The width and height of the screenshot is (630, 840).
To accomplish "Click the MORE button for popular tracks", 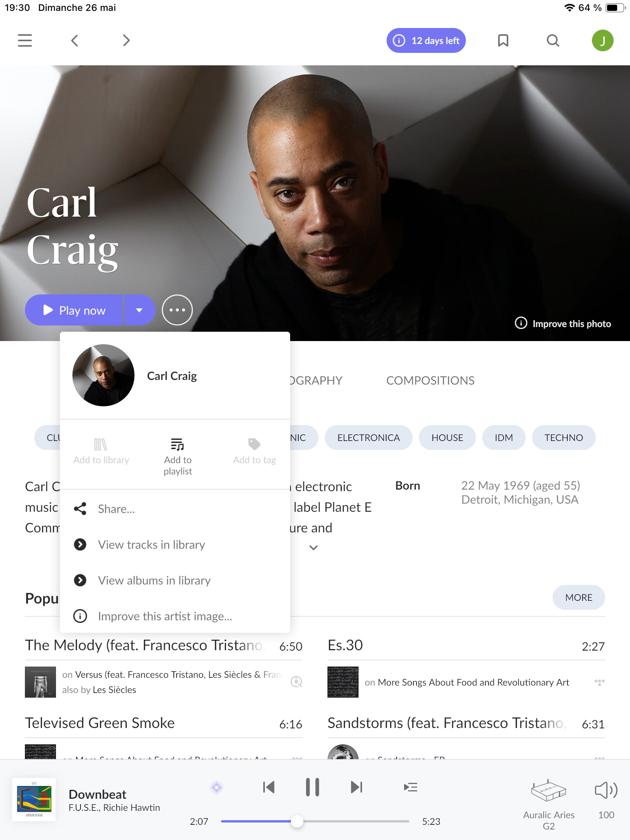I will pyautogui.click(x=579, y=597).
